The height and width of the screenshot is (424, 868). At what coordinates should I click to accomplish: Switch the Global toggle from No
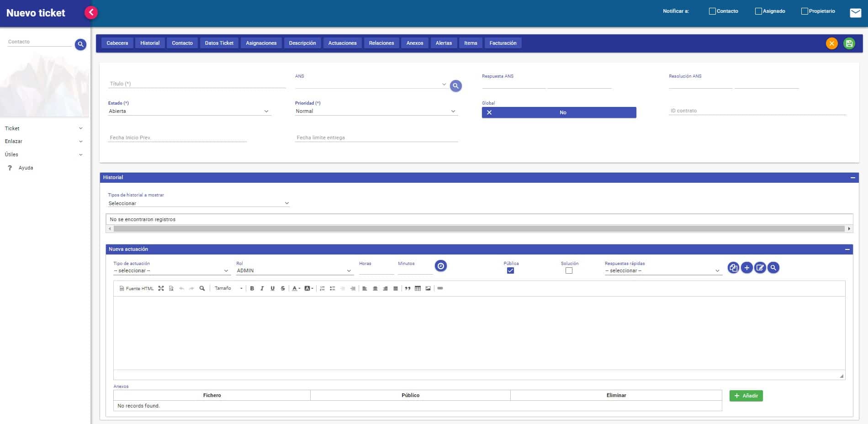(x=559, y=112)
